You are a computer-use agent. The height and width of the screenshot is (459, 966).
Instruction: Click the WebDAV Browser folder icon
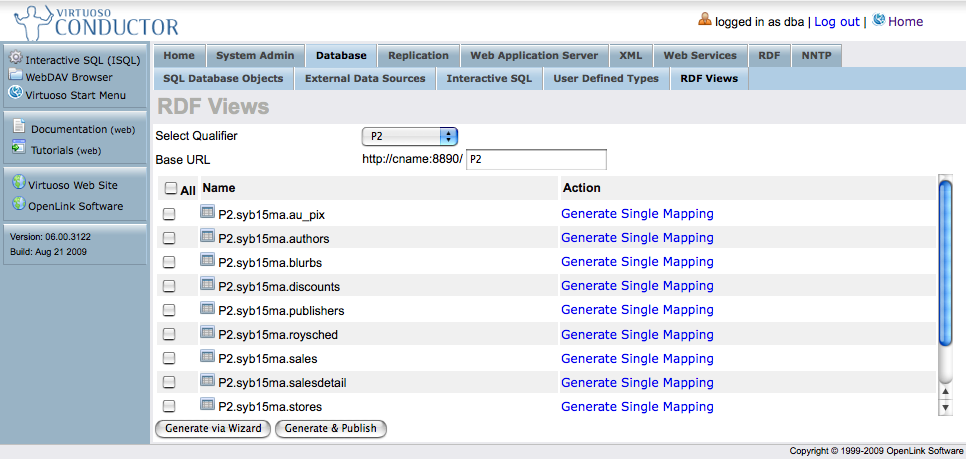(x=16, y=76)
